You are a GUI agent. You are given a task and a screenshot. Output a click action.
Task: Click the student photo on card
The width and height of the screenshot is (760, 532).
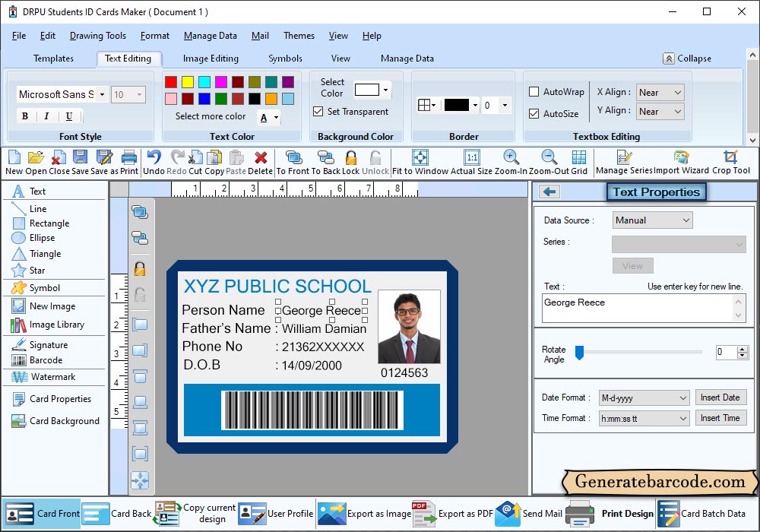tap(409, 327)
